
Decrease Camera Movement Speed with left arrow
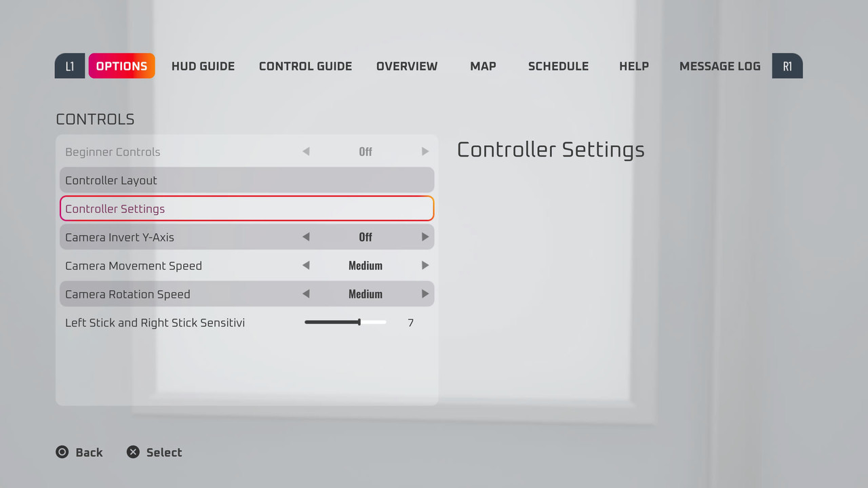click(306, 266)
